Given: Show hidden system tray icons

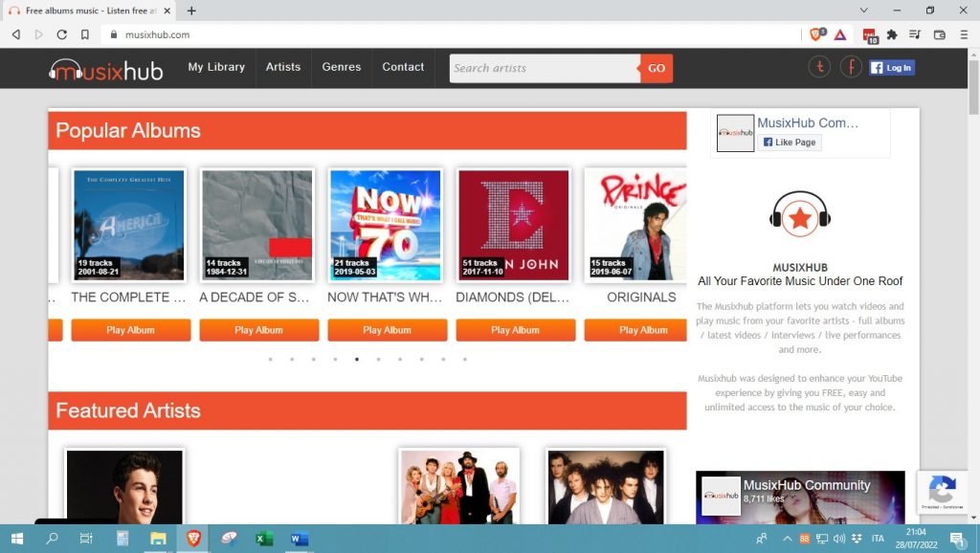Looking at the screenshot, I should click(787, 539).
